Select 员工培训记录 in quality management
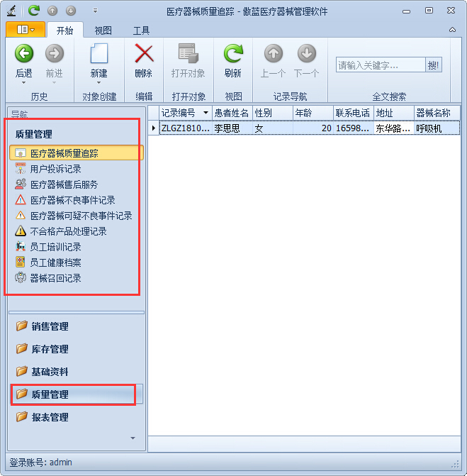The width and height of the screenshot is (467, 476). pyautogui.click(x=55, y=247)
